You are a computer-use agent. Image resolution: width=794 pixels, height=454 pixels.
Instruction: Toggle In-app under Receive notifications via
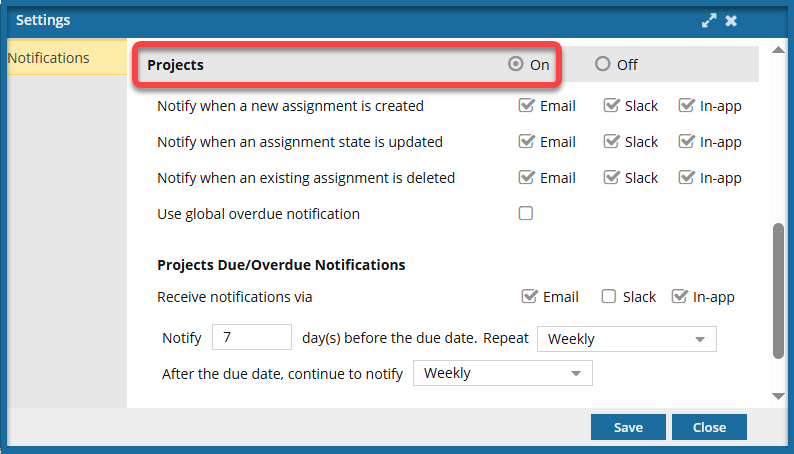tap(680, 297)
